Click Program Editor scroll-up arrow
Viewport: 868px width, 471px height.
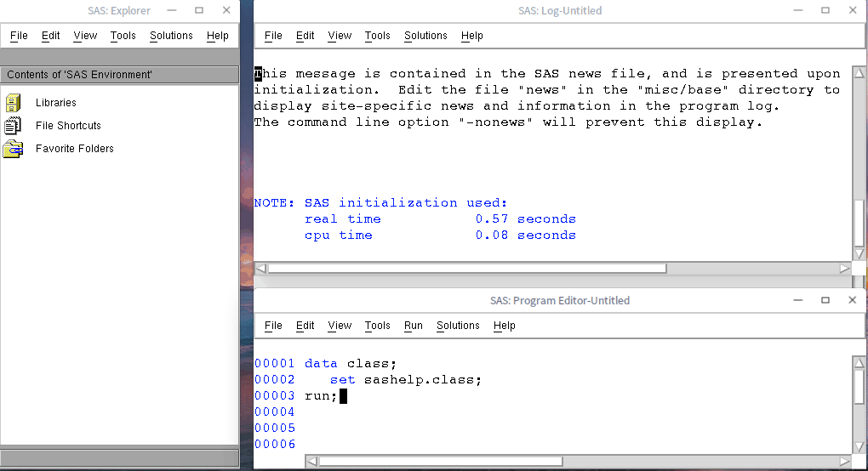[859, 363]
